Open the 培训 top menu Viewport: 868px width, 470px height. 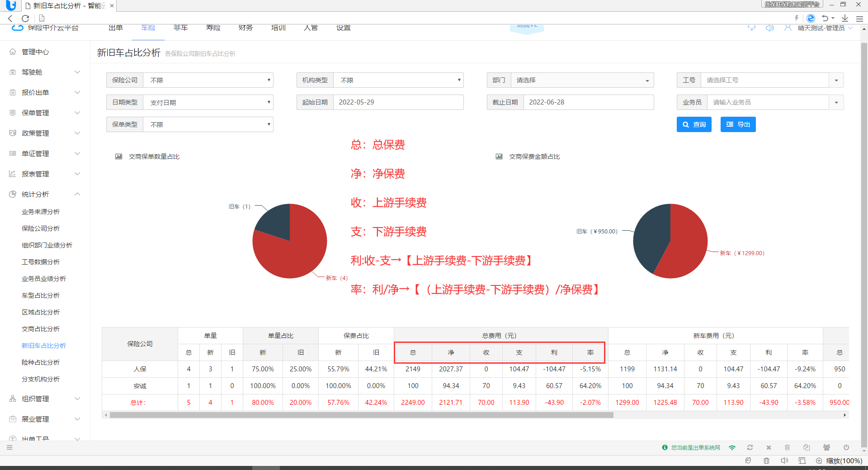tap(278, 28)
